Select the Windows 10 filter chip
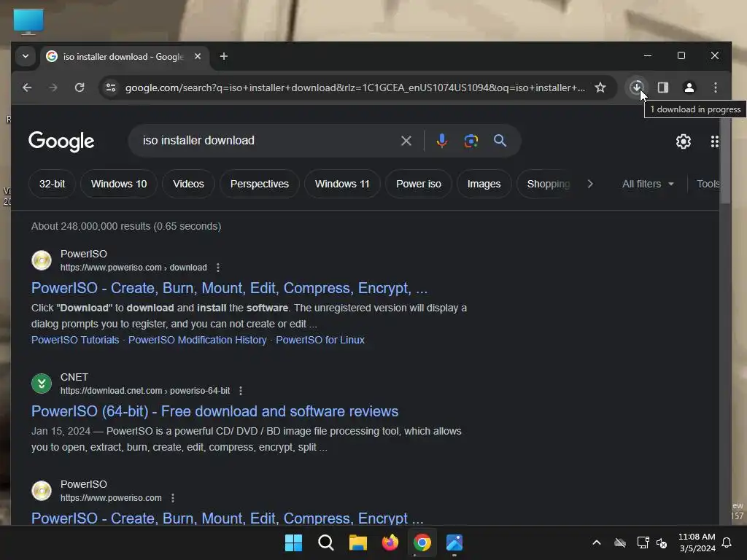 point(119,184)
